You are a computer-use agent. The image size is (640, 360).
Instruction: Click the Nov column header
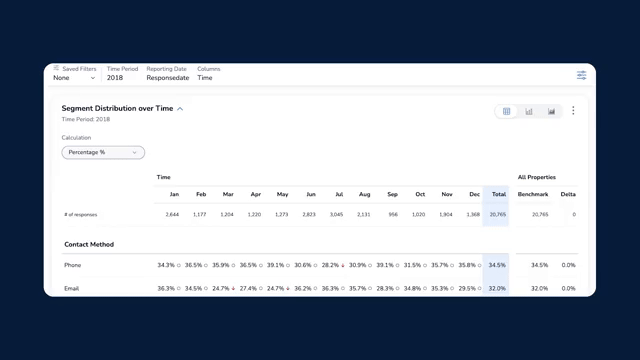click(447, 194)
